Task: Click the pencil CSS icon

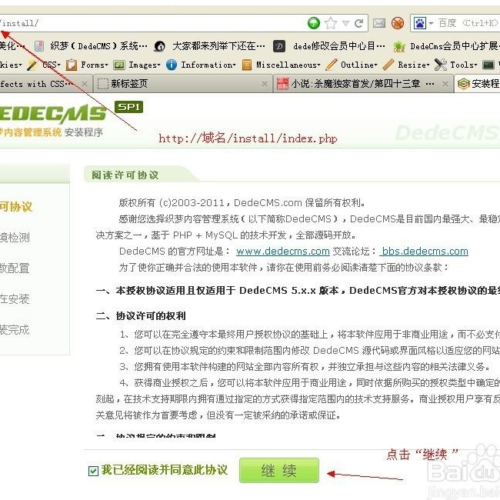Action: 32,65
